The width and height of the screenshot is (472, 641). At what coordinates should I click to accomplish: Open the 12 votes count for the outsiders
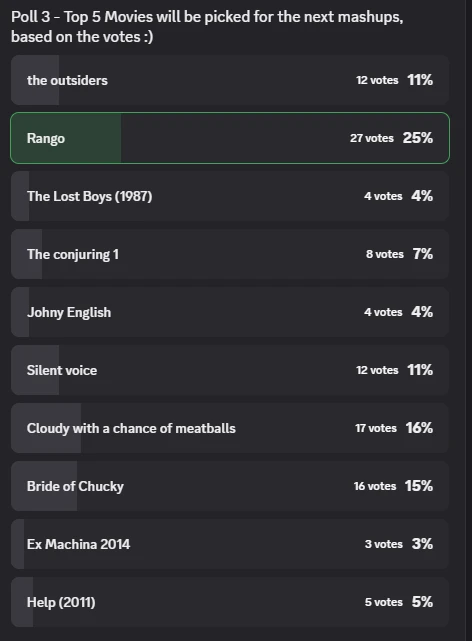click(x=377, y=80)
